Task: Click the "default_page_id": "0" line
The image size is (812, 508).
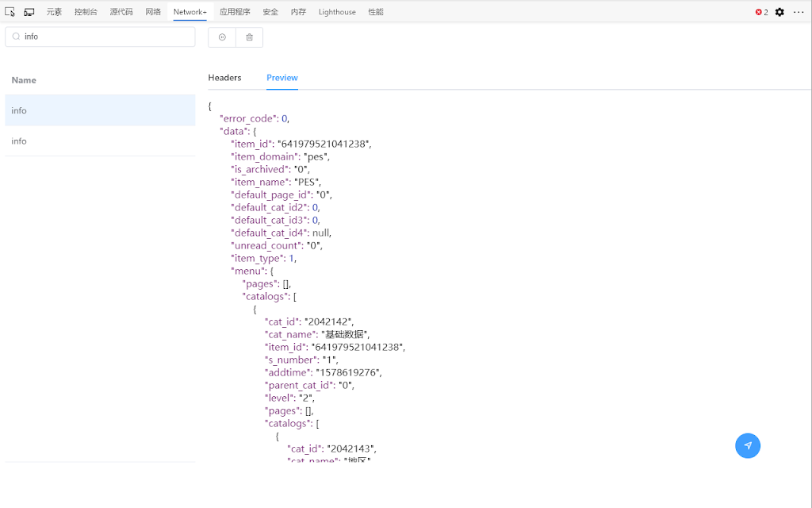Action: pos(282,194)
